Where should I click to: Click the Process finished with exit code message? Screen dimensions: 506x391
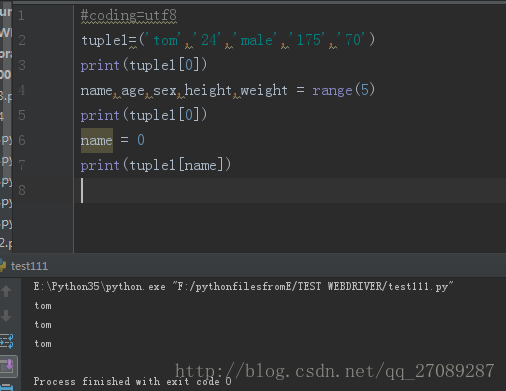(x=132, y=381)
